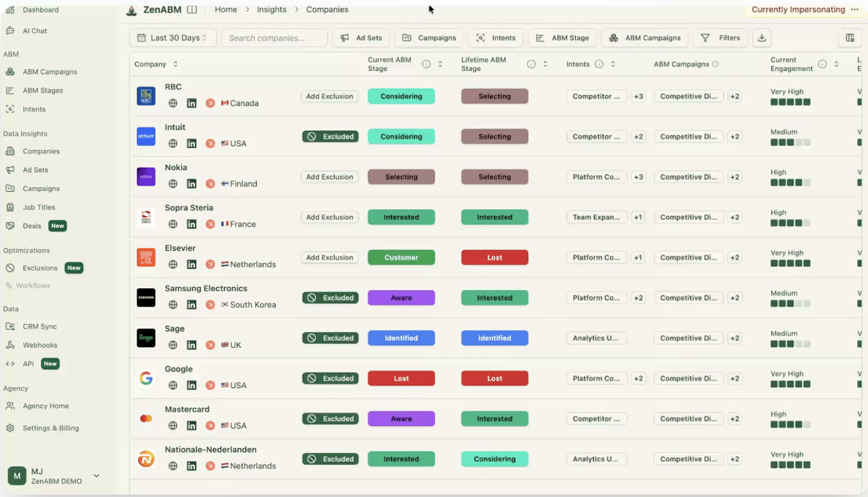The image size is (868, 497).
Task: Click RBC Considering stage badge
Action: 401,96
